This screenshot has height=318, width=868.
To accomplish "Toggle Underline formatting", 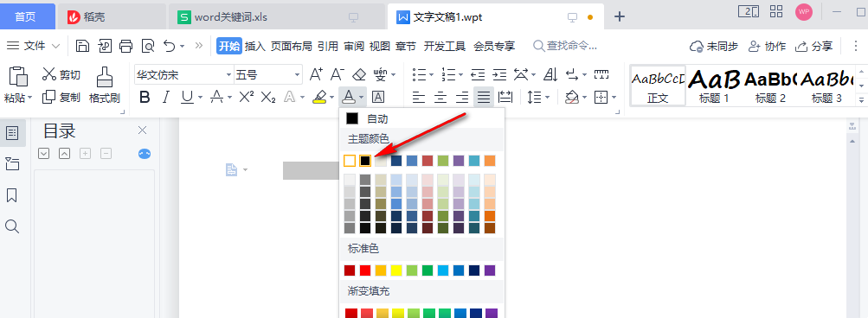I will point(187,98).
